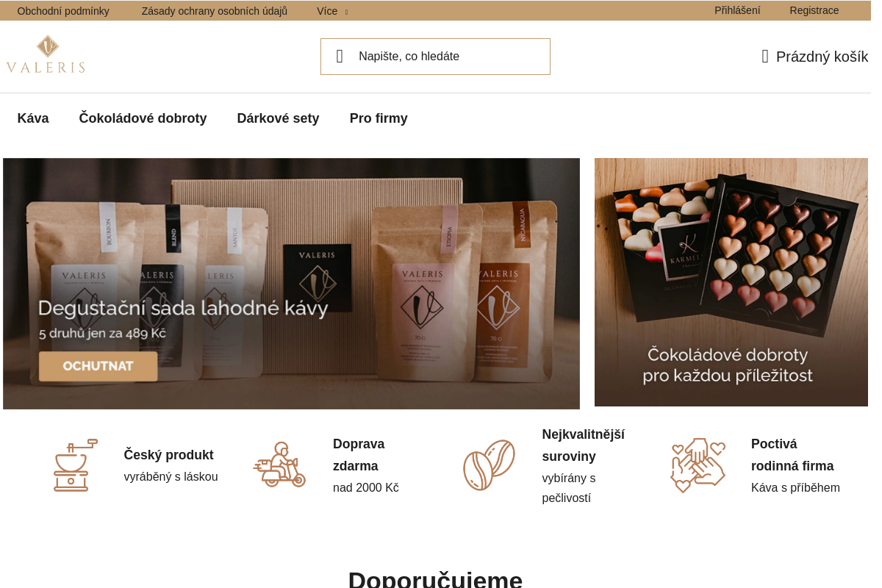This screenshot has height=588, width=882.
Task: Click 'vybírány s pečlivostí' text
Action: [x=569, y=488]
